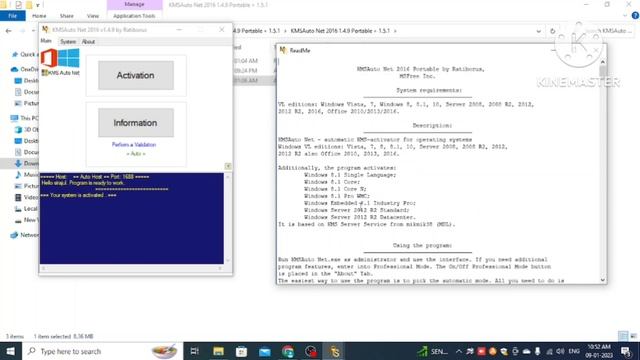
Task: Open the Home ribbon tab
Action: (39, 16)
